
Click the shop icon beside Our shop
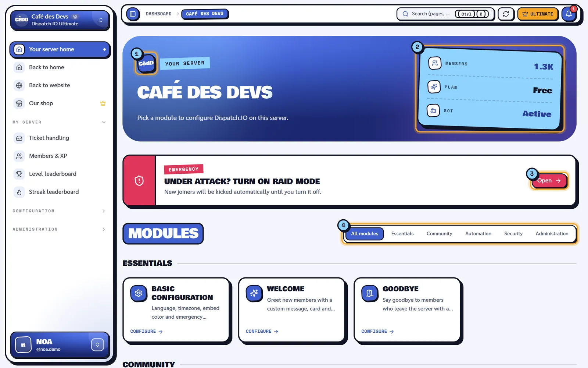tap(19, 103)
